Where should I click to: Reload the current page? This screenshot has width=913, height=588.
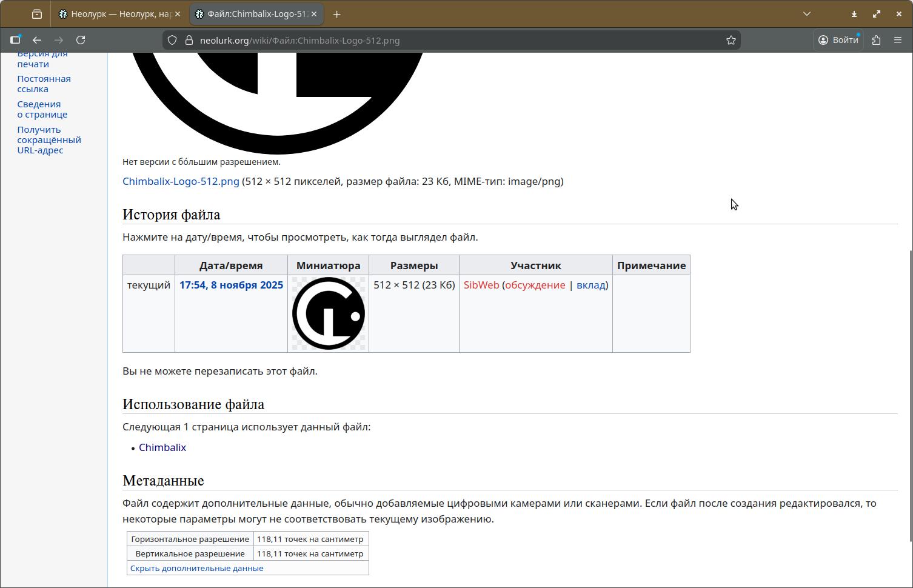[x=81, y=40]
